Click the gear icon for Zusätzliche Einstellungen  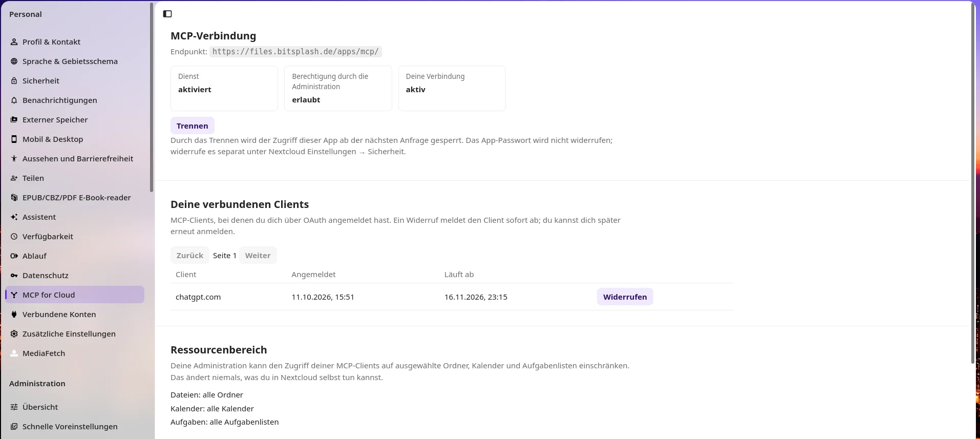14,334
